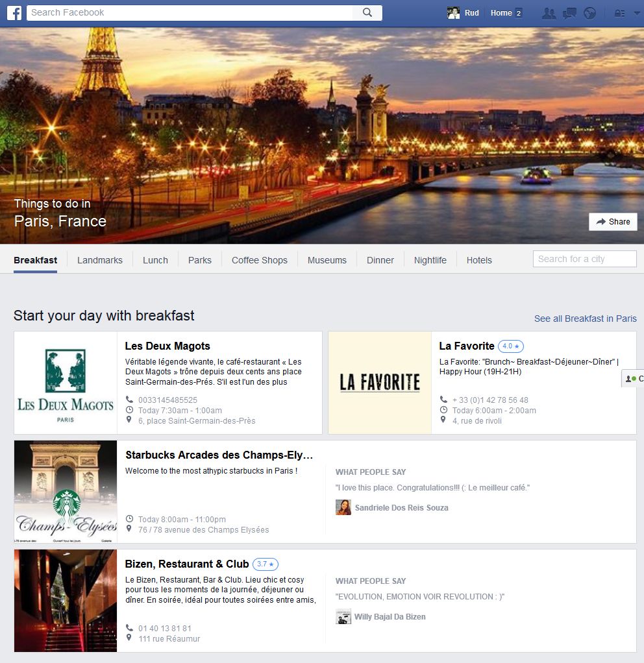Click the Starbucks hours clock icon
Viewport: 644px width, 663px height.
129,519
